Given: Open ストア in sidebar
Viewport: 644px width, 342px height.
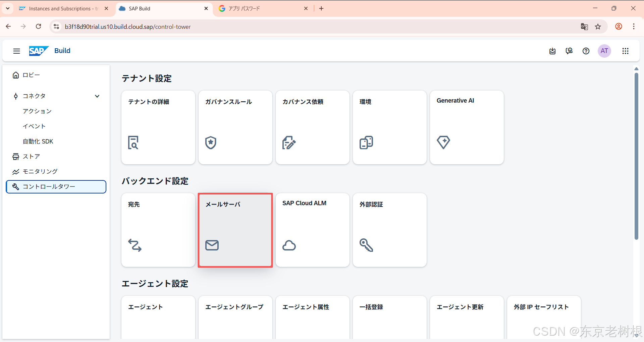Looking at the screenshot, I should tap(56, 157).
